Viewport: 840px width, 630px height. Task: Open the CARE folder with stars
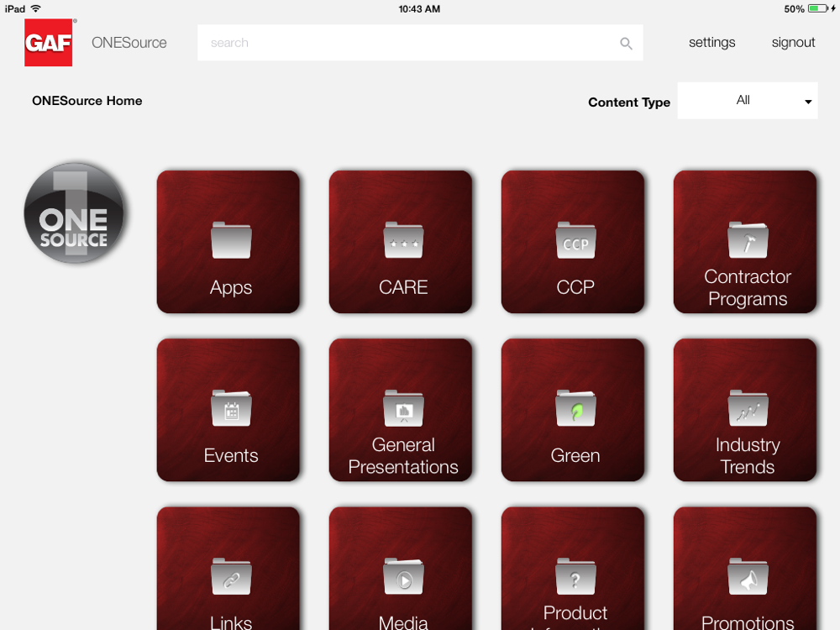pos(403,240)
